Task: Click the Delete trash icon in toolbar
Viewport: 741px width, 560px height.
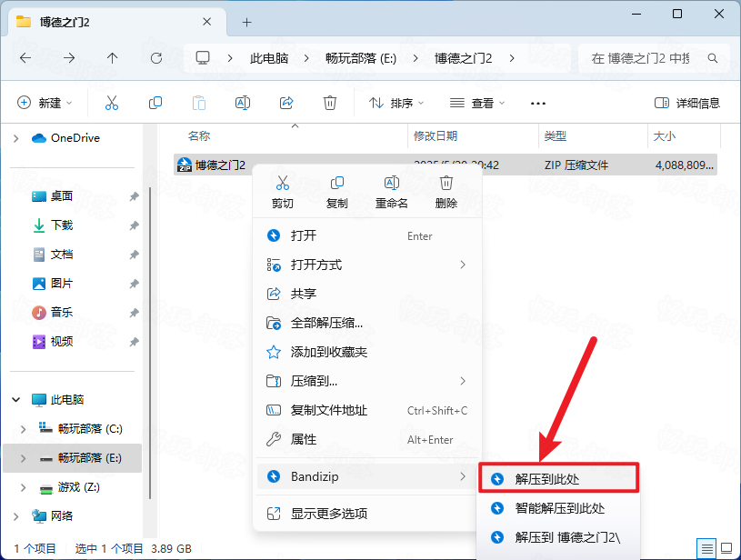Action: (330, 103)
